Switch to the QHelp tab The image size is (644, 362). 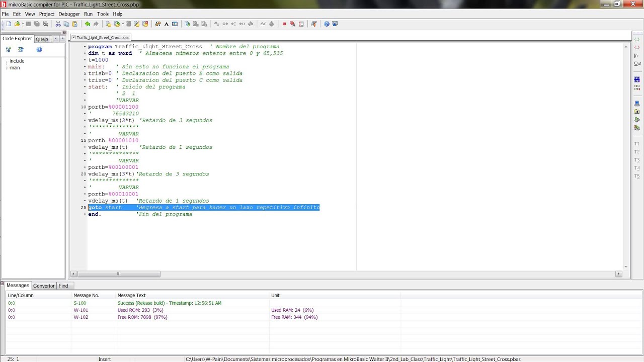click(x=42, y=39)
